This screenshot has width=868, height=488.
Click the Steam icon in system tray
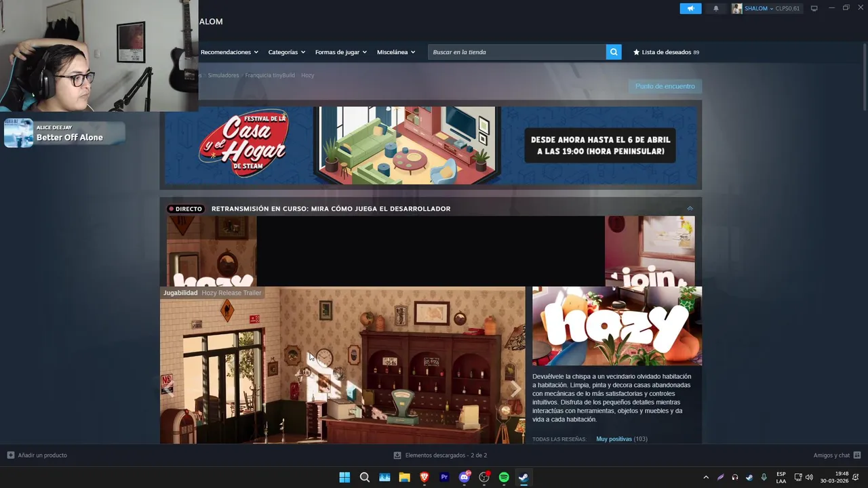(x=749, y=477)
